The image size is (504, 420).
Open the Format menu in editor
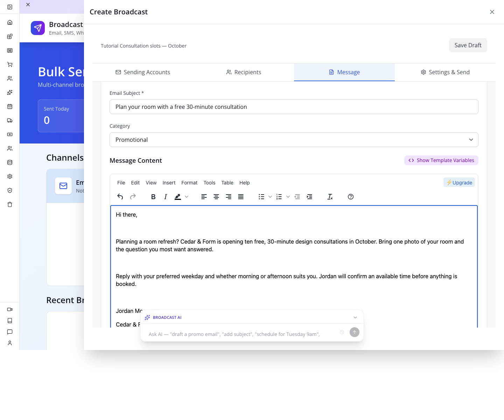pyautogui.click(x=189, y=183)
